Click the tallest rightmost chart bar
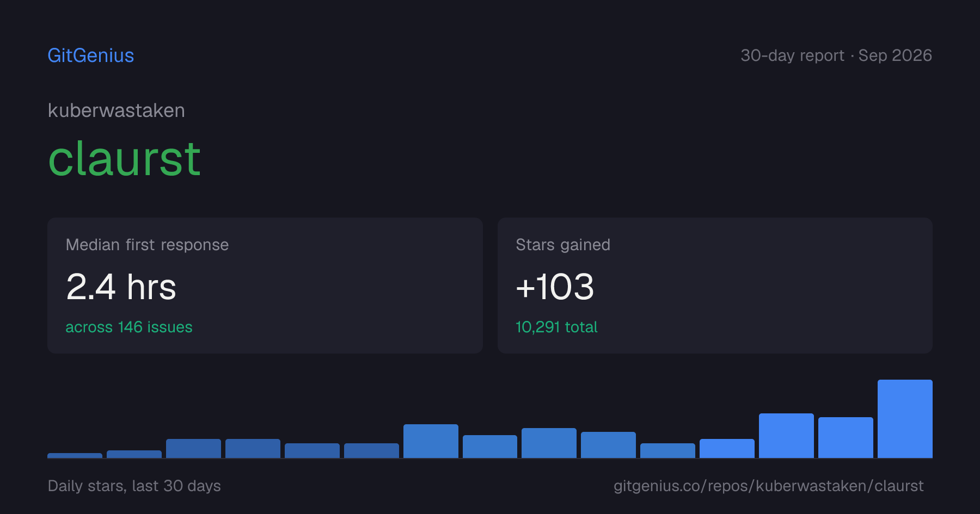980x514 pixels. (x=905, y=419)
